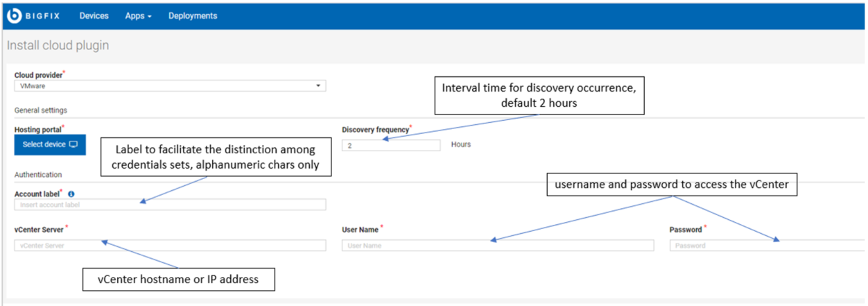Click the Install cloud plugin heading

[x=58, y=46]
